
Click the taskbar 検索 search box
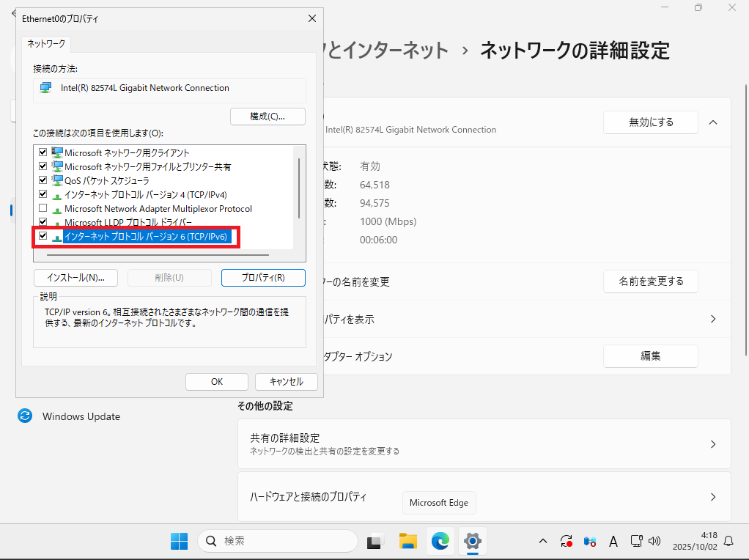point(278,542)
